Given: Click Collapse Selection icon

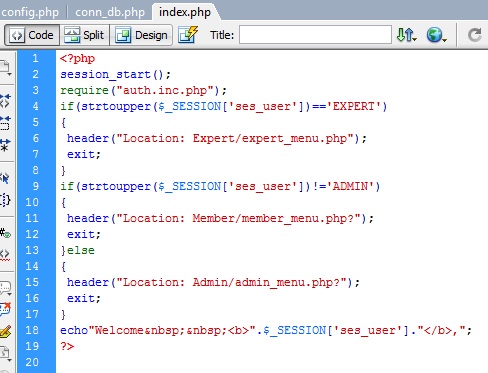Looking at the screenshot, I should click(x=6, y=123).
